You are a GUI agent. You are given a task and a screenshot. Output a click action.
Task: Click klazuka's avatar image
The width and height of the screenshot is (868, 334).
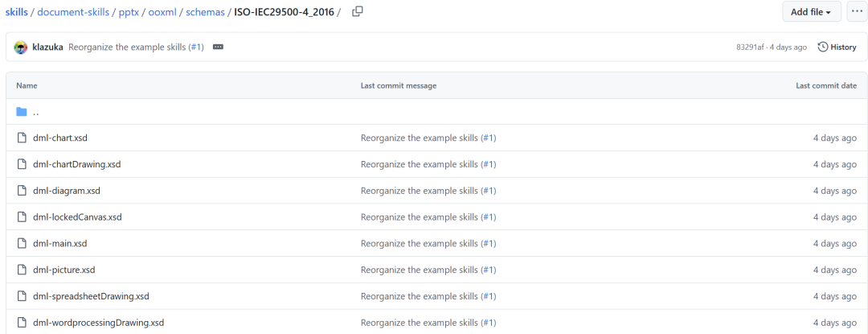click(x=21, y=47)
